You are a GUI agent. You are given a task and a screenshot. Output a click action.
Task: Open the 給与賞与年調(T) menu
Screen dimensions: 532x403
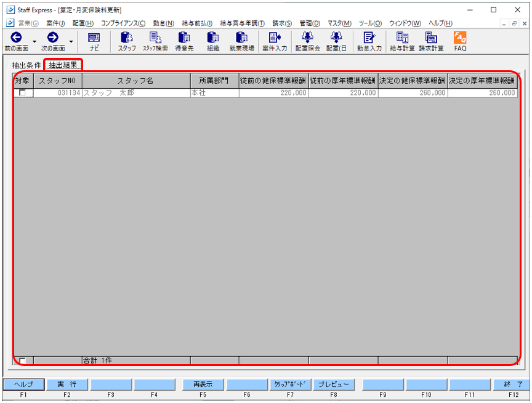coord(242,23)
